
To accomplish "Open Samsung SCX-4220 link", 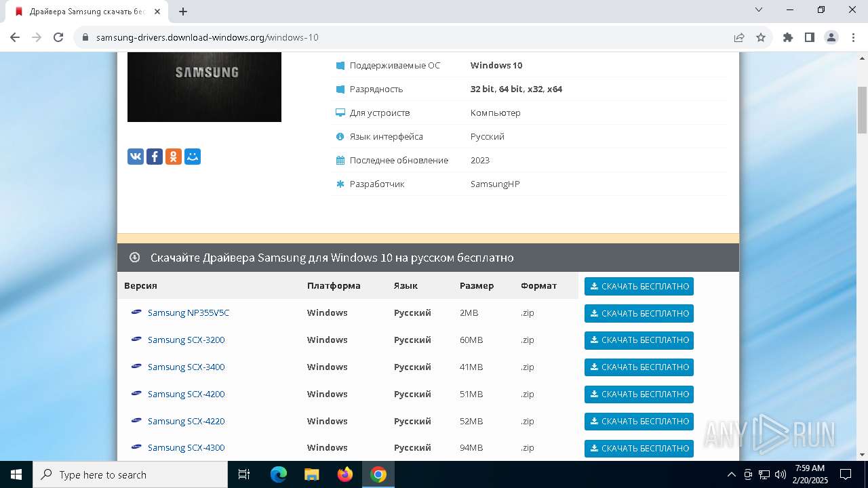I will click(186, 421).
